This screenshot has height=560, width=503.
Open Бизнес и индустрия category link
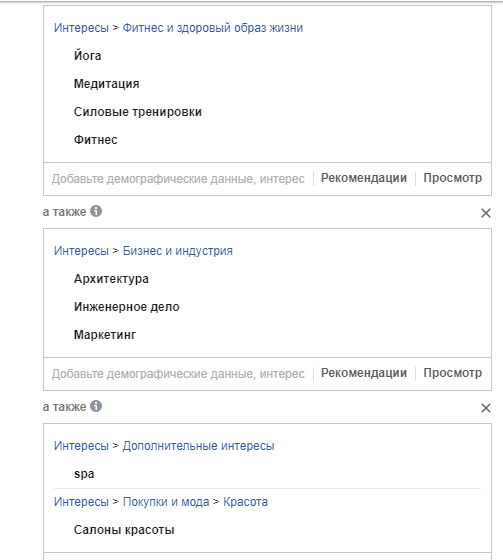178,251
